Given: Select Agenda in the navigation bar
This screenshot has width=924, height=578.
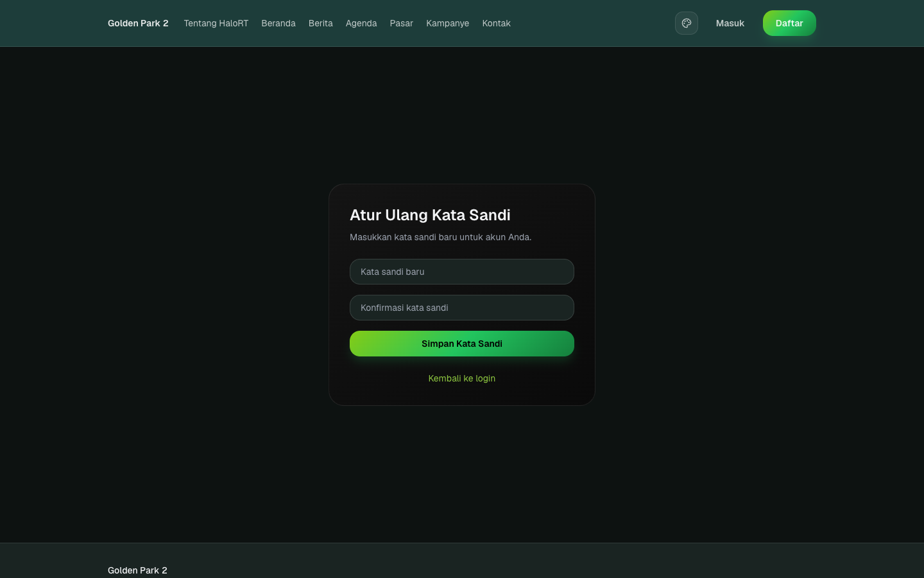Looking at the screenshot, I should tap(361, 23).
